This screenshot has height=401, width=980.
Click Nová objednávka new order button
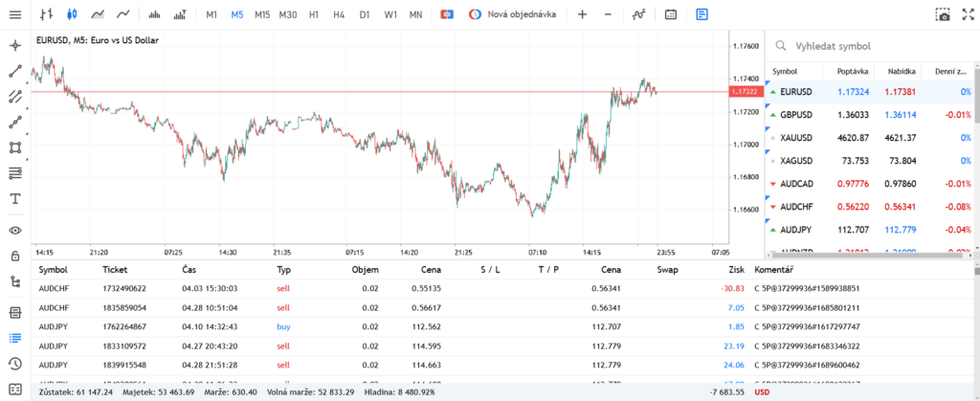point(513,14)
